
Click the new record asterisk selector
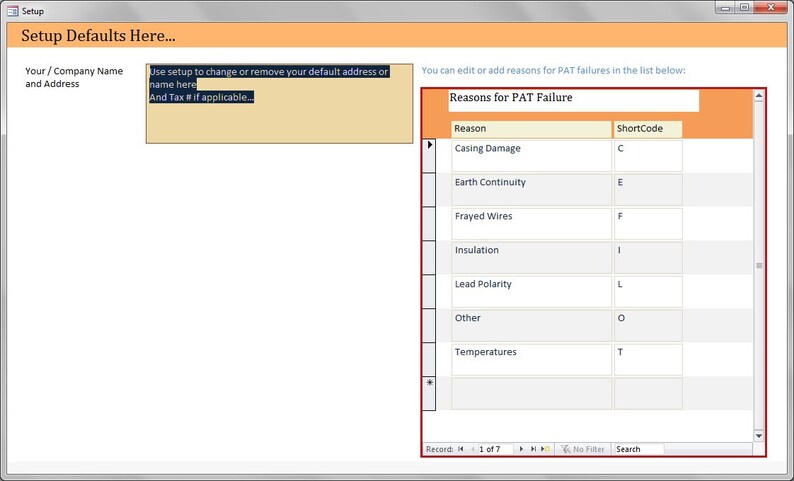[428, 393]
